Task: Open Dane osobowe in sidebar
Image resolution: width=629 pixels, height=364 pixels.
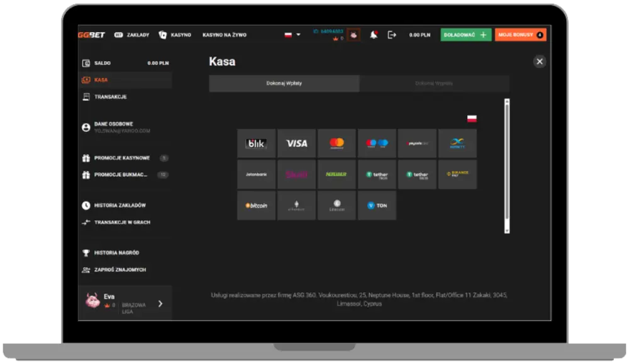Action: pyautogui.click(x=125, y=127)
